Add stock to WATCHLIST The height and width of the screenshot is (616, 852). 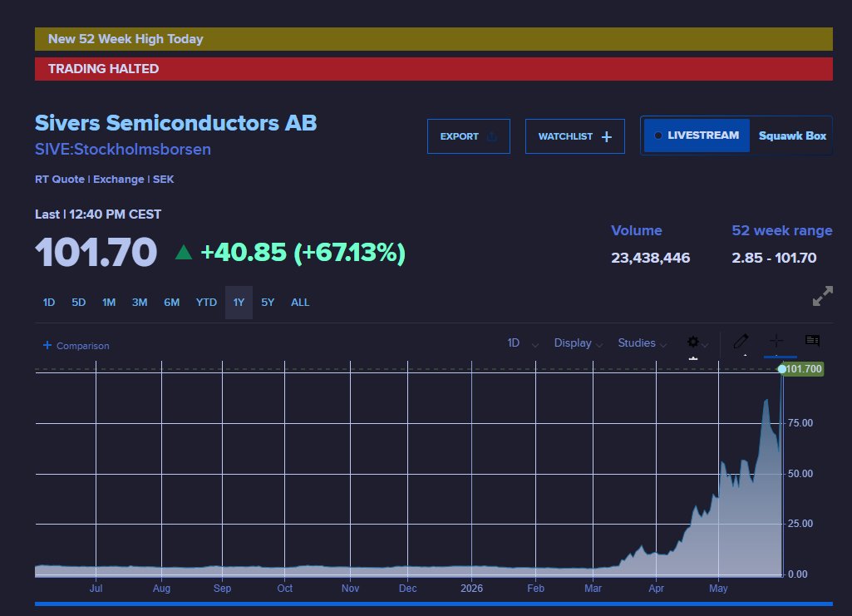[x=575, y=136]
